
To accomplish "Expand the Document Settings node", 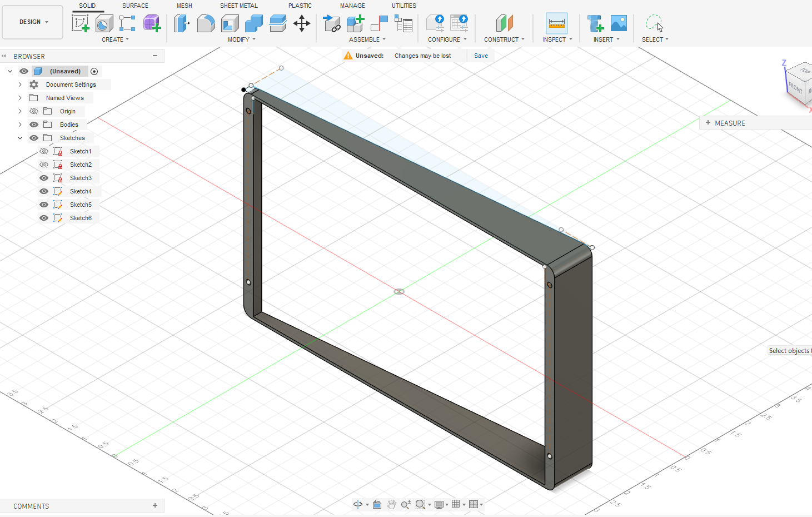I will pos(20,84).
